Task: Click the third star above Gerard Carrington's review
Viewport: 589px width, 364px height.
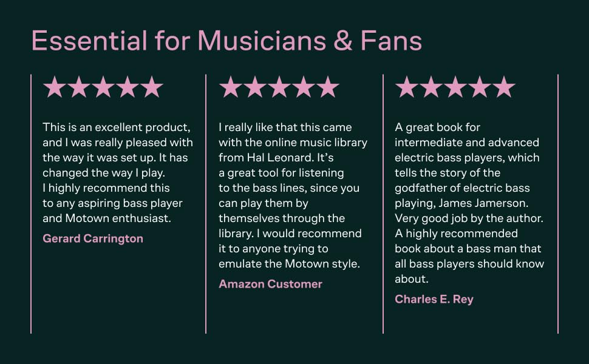Action: 103,87
